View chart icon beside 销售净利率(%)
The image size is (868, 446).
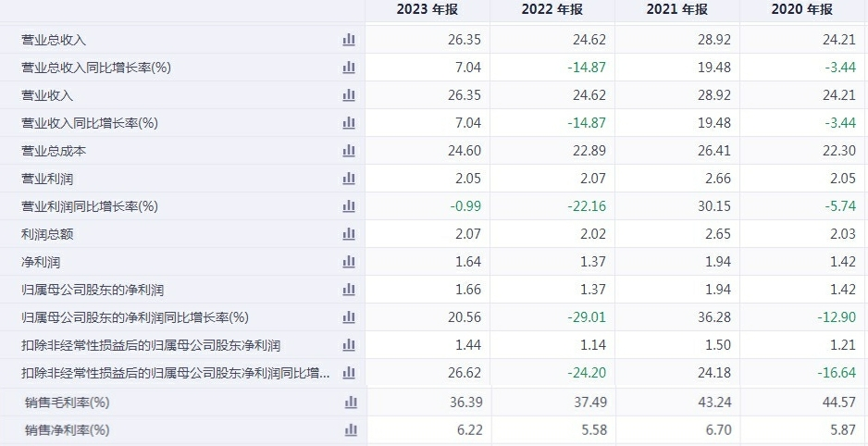point(351,430)
